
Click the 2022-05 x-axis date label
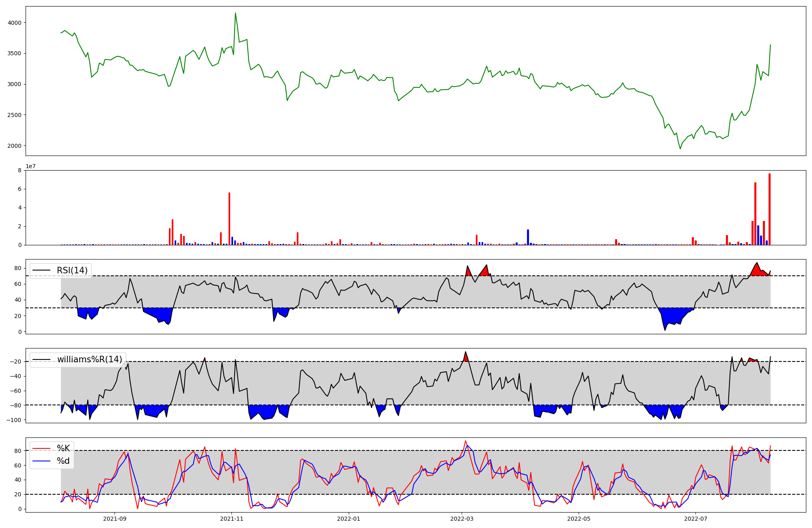[579, 519]
